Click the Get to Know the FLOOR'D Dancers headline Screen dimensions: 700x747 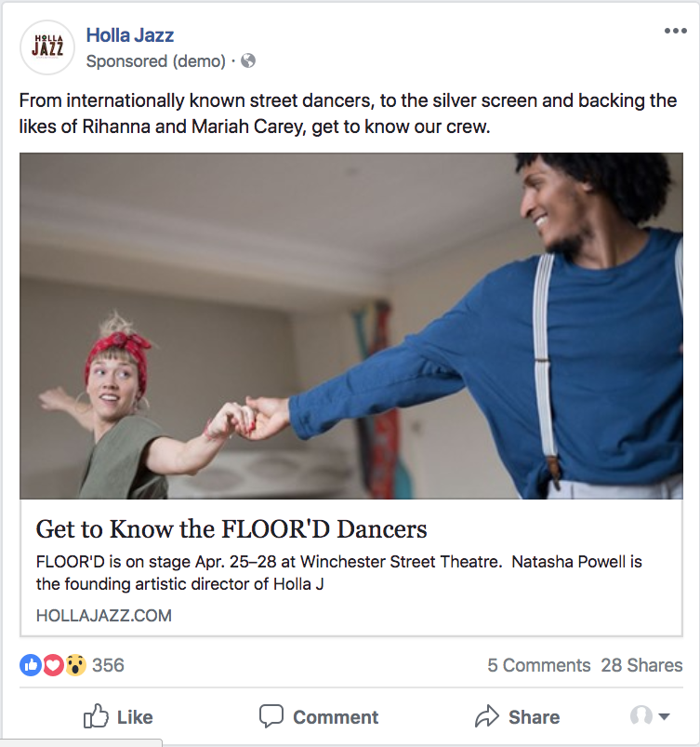(x=231, y=529)
